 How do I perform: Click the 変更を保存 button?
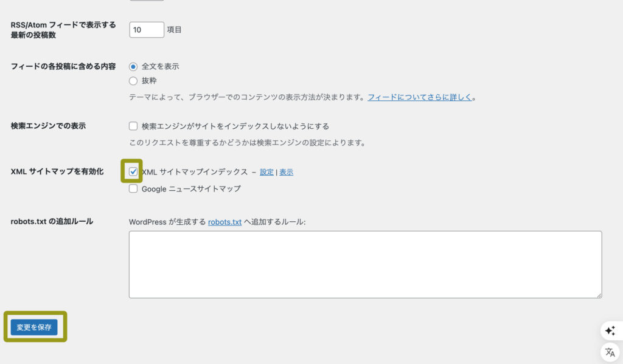[33, 326]
